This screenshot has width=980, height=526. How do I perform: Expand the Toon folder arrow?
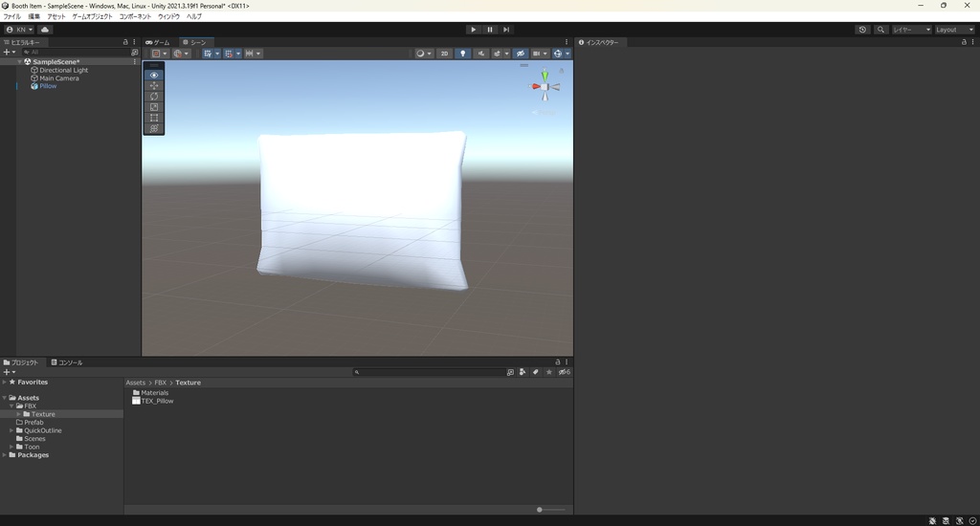click(11, 447)
